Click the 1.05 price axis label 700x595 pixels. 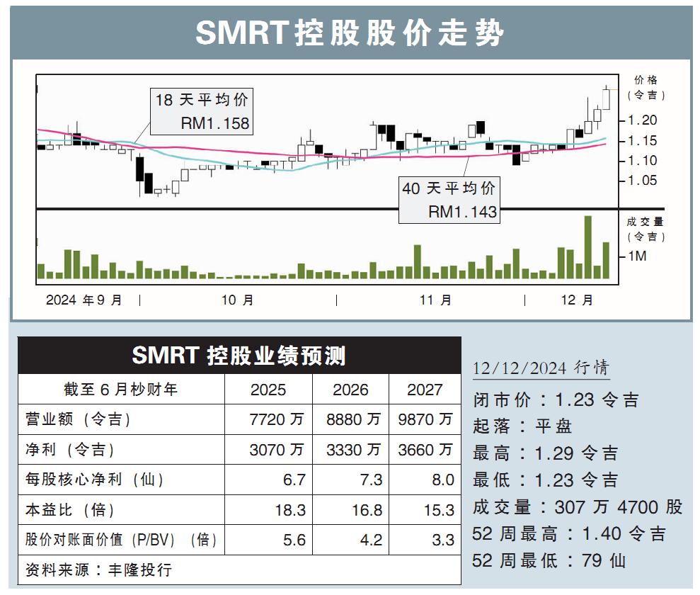(643, 181)
